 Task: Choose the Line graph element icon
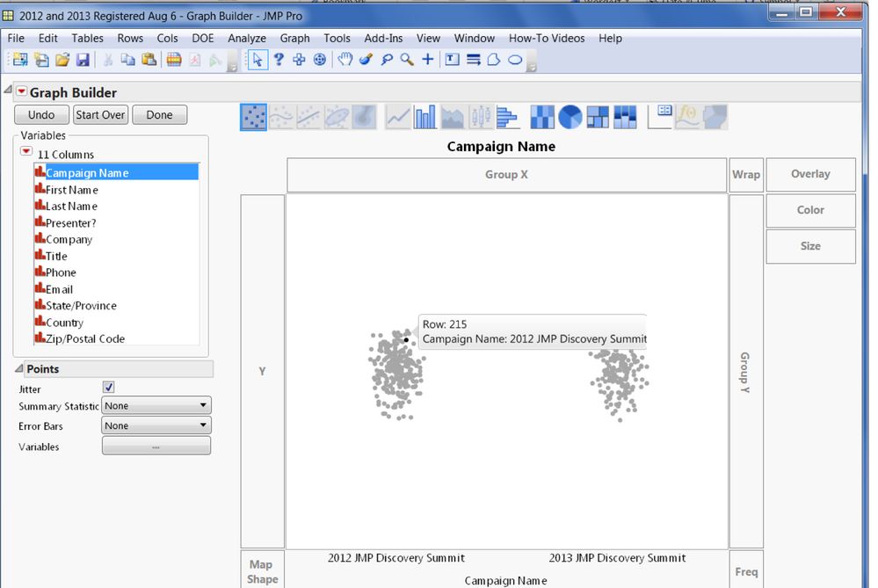[x=398, y=118]
